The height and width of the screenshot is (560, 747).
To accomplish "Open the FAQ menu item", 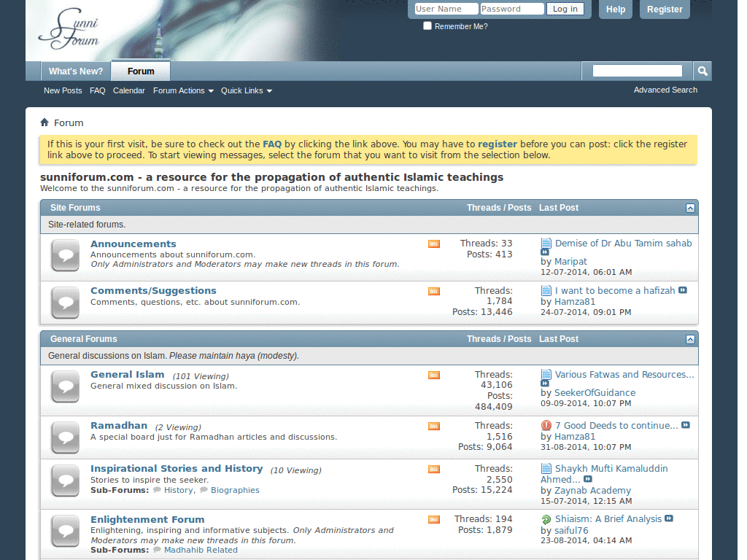I will (x=97, y=90).
